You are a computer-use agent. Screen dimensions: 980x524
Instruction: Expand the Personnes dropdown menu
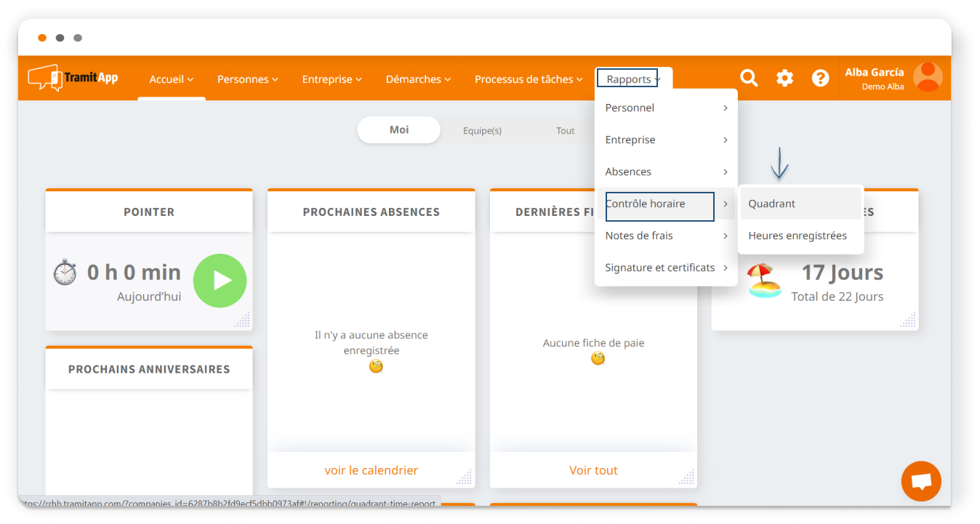[x=247, y=79]
